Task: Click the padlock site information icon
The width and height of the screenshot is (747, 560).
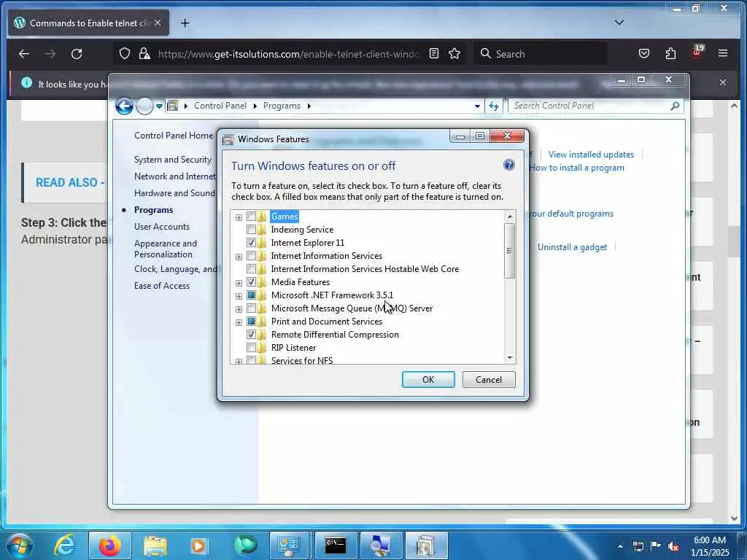Action: [x=144, y=53]
